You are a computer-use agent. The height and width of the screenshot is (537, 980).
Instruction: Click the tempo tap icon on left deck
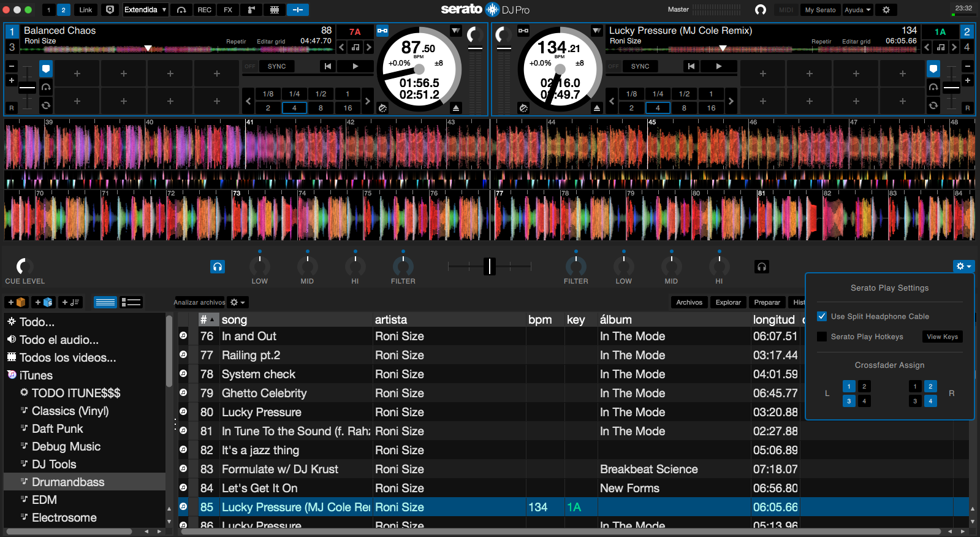382,108
